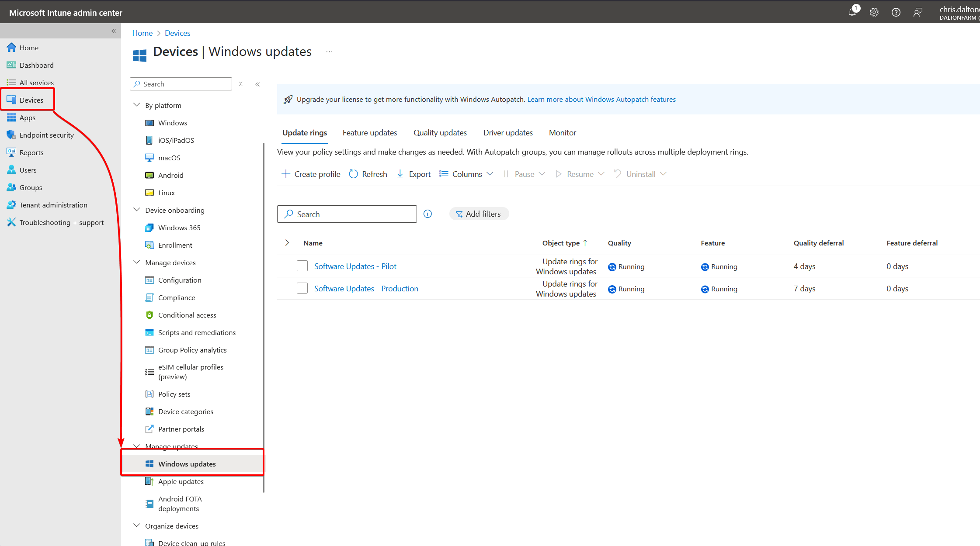Open Users in the left navigation
The width and height of the screenshot is (980, 546).
click(28, 170)
